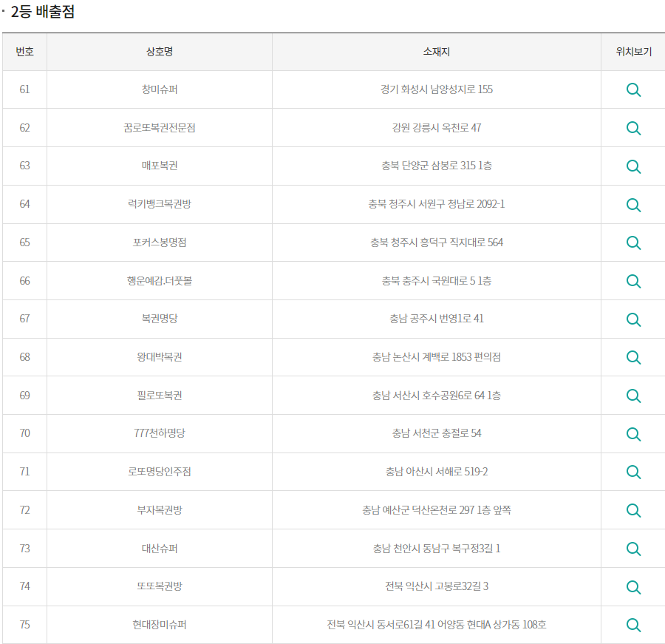The height and width of the screenshot is (644, 665).
Task: Select address 충북 청주시 흥덕구 직지대로 564
Action: (x=437, y=242)
